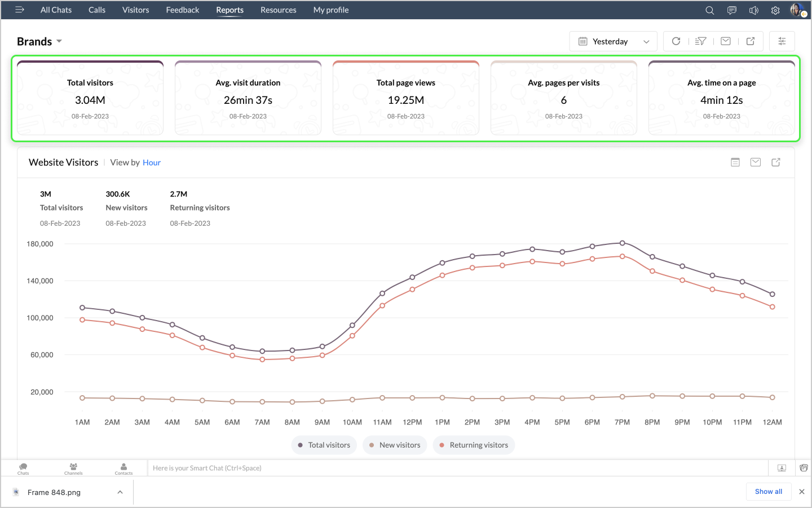The image size is (812, 508).
Task: Click the Website Visitors table view icon
Action: (735, 163)
